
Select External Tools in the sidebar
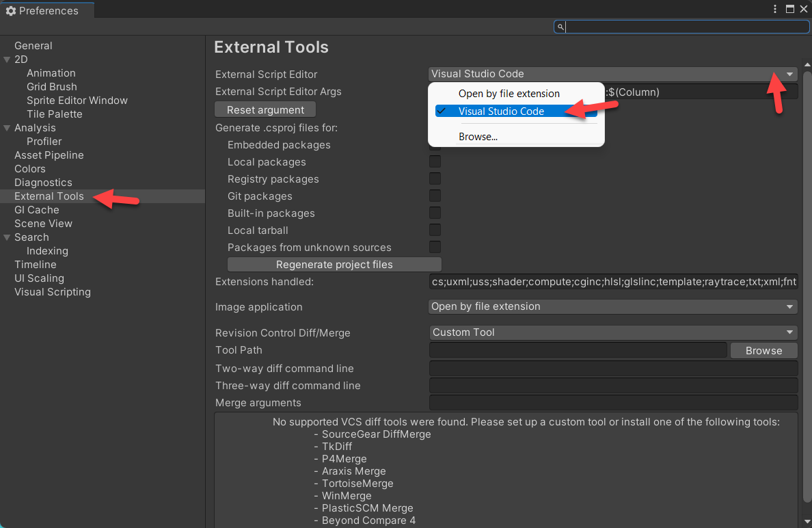click(x=49, y=196)
